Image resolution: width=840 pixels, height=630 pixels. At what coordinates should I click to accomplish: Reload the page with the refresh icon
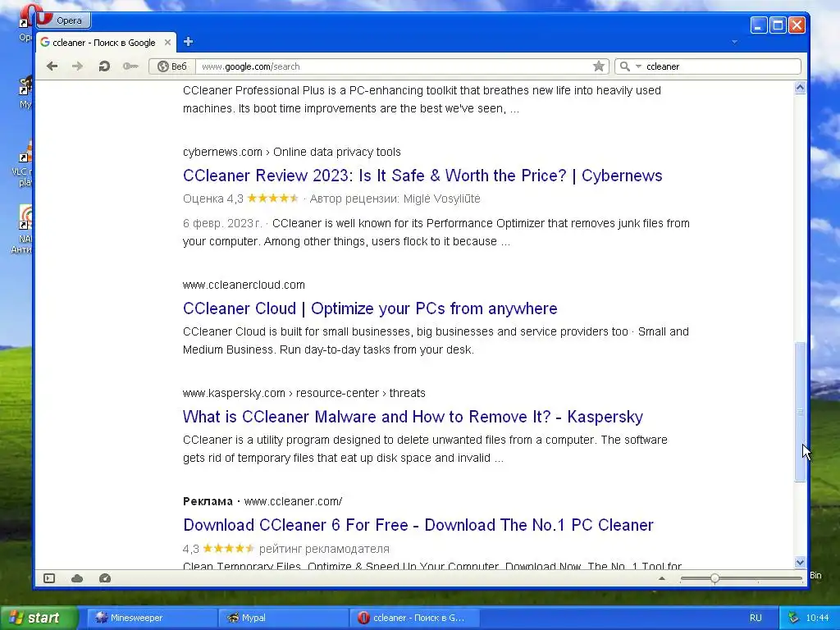tap(104, 66)
